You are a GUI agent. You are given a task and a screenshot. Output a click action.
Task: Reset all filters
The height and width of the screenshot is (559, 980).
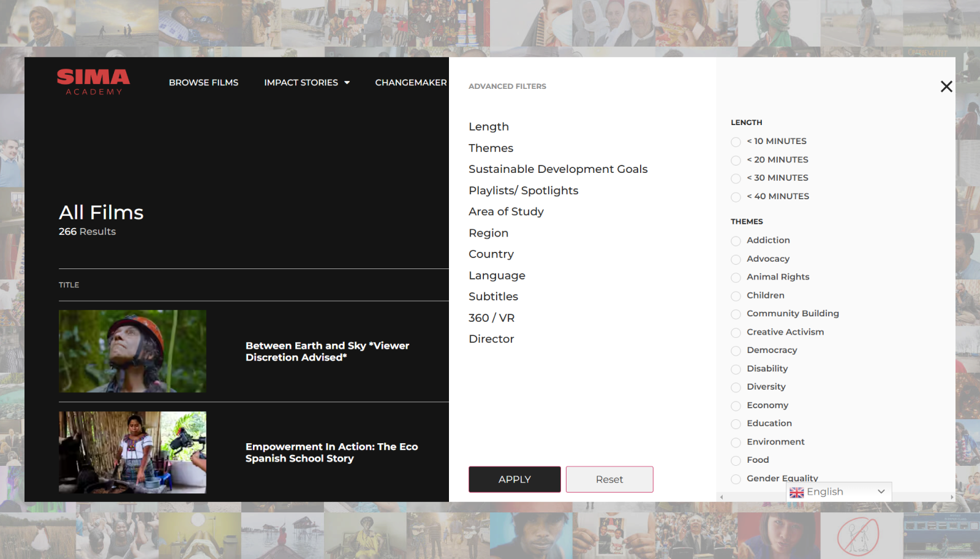(609, 479)
